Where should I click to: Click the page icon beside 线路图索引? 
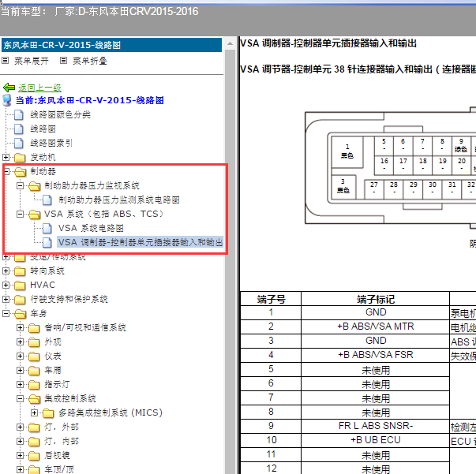click(x=19, y=143)
